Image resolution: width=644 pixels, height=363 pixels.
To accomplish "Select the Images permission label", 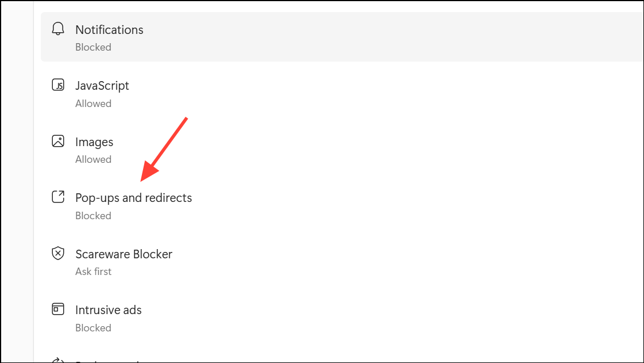I will (94, 142).
